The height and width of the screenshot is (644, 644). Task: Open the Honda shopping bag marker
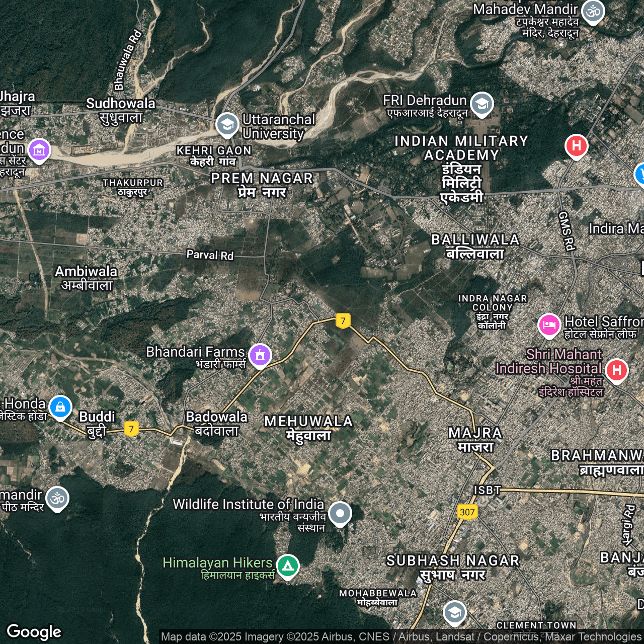(60, 407)
